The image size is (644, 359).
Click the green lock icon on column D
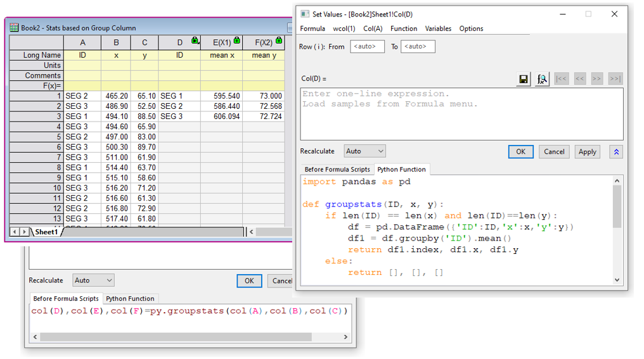pyautogui.click(x=195, y=41)
